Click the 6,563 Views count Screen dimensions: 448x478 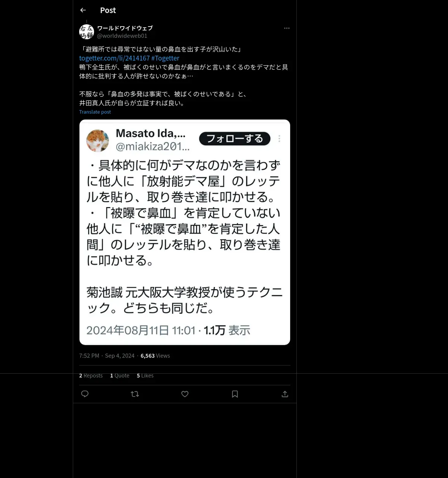[x=155, y=356]
